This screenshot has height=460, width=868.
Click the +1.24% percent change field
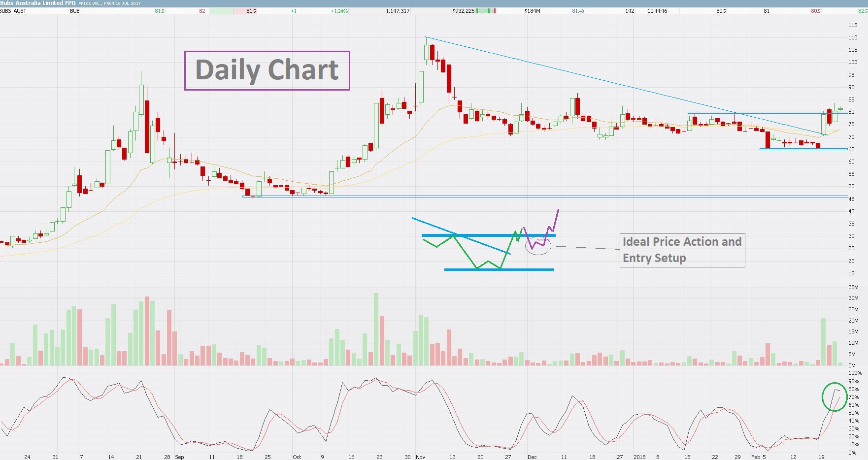pos(339,11)
